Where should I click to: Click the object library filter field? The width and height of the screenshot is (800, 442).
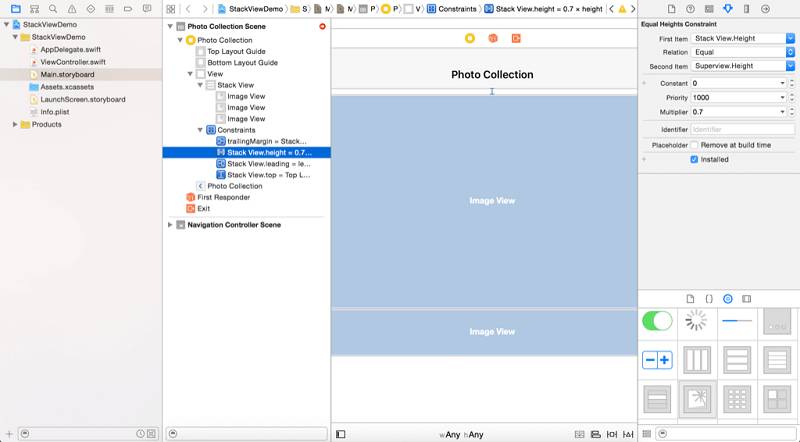tap(726, 434)
